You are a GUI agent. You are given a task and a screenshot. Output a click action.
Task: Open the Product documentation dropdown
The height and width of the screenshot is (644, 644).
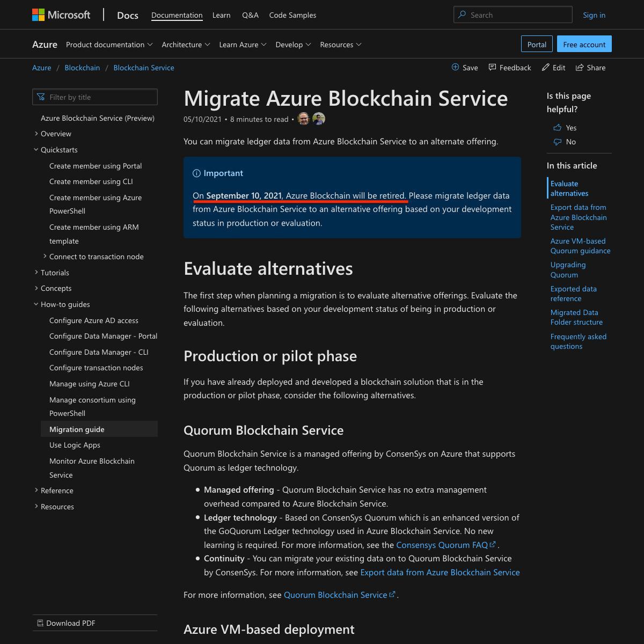point(109,45)
